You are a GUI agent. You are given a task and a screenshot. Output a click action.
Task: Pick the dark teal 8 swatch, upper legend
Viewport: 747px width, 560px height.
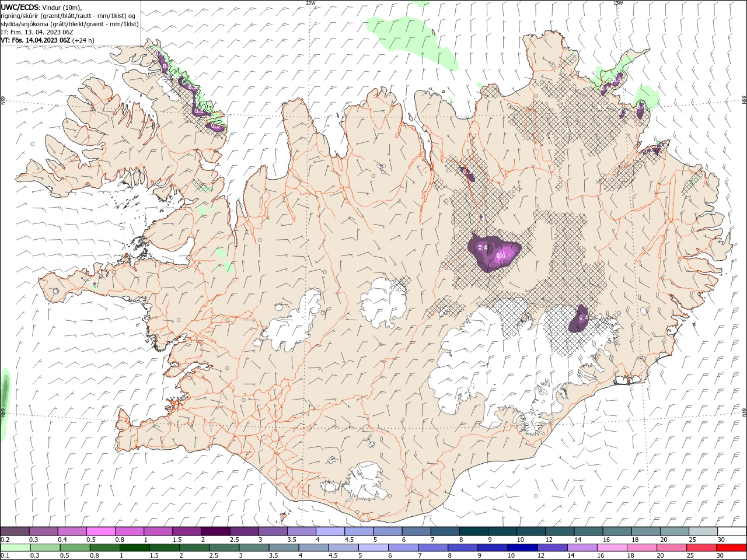[474, 531]
